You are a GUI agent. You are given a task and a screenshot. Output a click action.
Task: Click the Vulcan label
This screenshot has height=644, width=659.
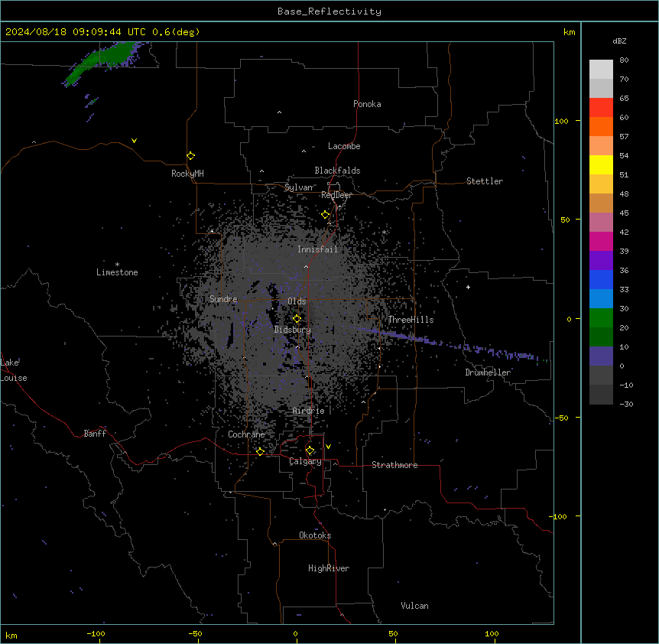414,606
